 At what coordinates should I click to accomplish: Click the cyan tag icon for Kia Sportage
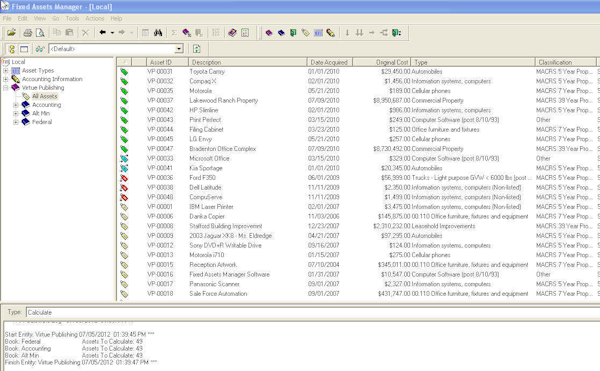pyautogui.click(x=124, y=168)
